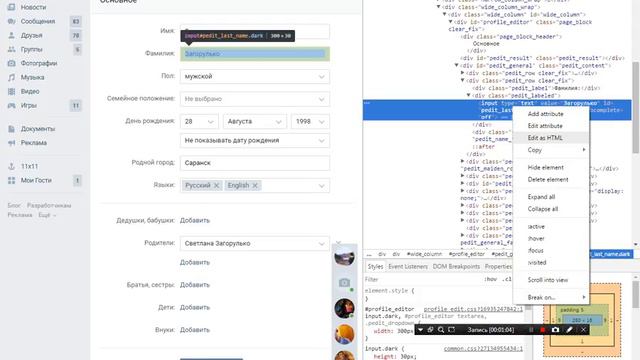Click the Фамилия last name input
Viewport: 640px width, 360px height.
click(x=255, y=54)
